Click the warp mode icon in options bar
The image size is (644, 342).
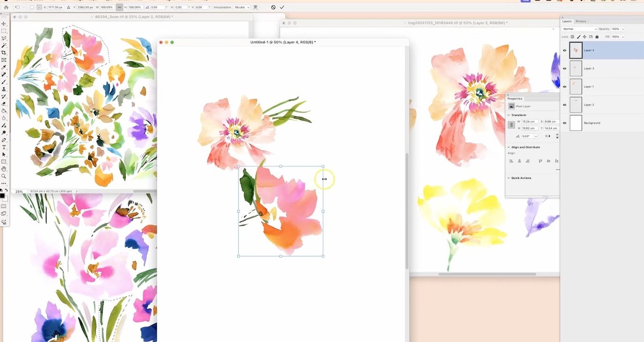(255, 7)
